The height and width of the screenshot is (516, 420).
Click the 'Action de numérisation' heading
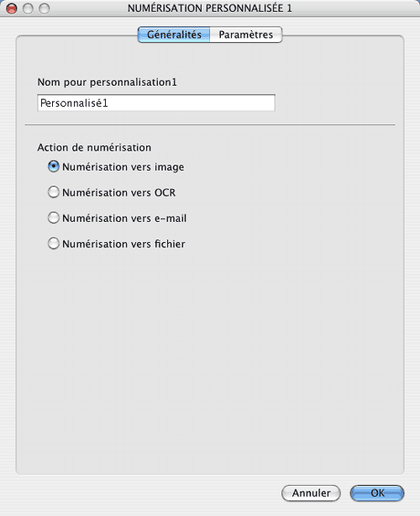point(94,147)
